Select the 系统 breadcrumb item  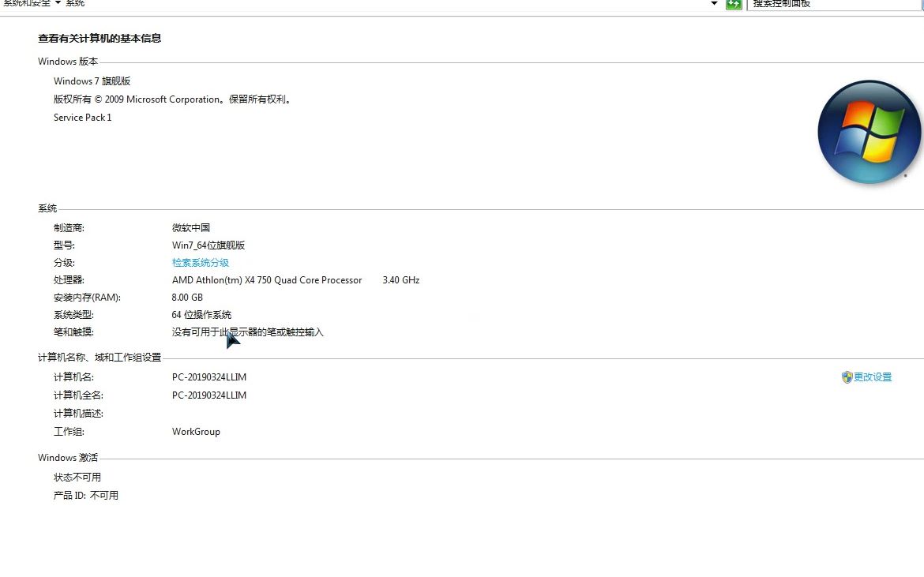tap(75, 3)
